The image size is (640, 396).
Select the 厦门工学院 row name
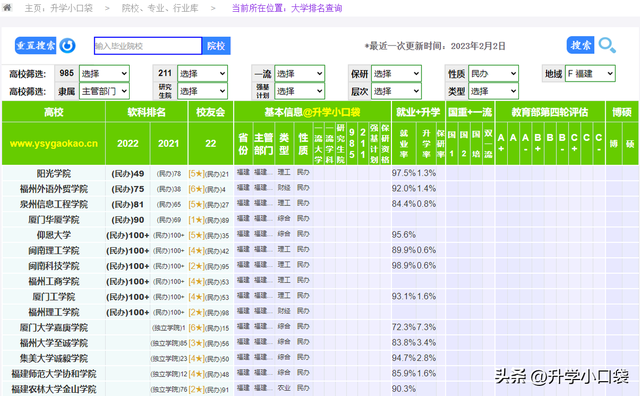[x=53, y=297]
